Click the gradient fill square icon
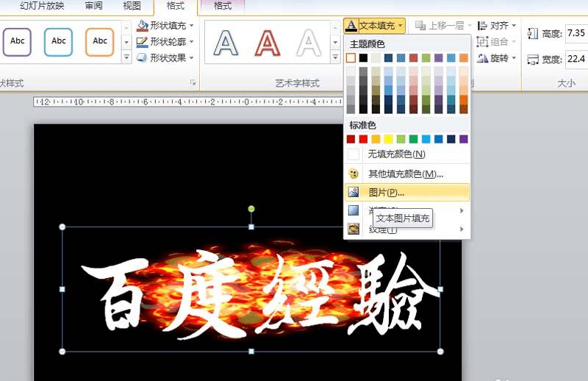Screen dimensions: 588x381 pyautogui.click(x=354, y=210)
